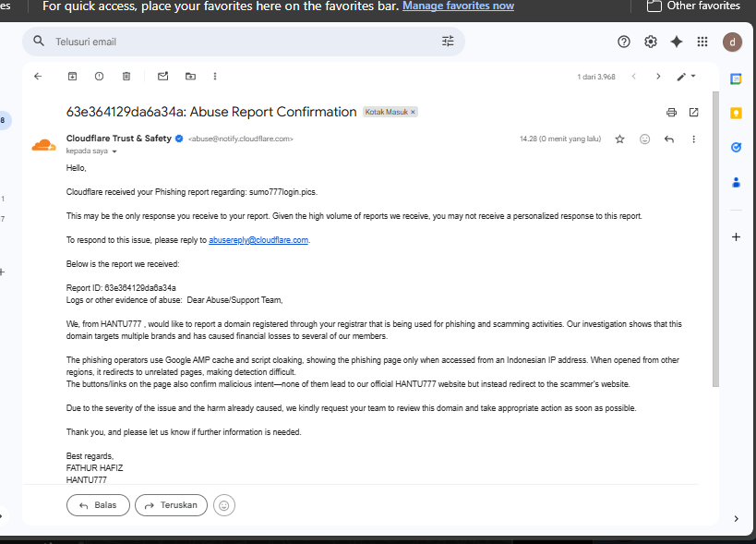Mark email as unread
Viewport: 756px width, 544px height.
point(163,77)
